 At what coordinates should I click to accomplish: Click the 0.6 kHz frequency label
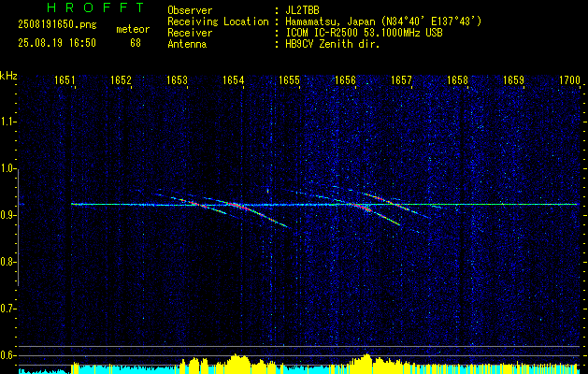coord(7,355)
